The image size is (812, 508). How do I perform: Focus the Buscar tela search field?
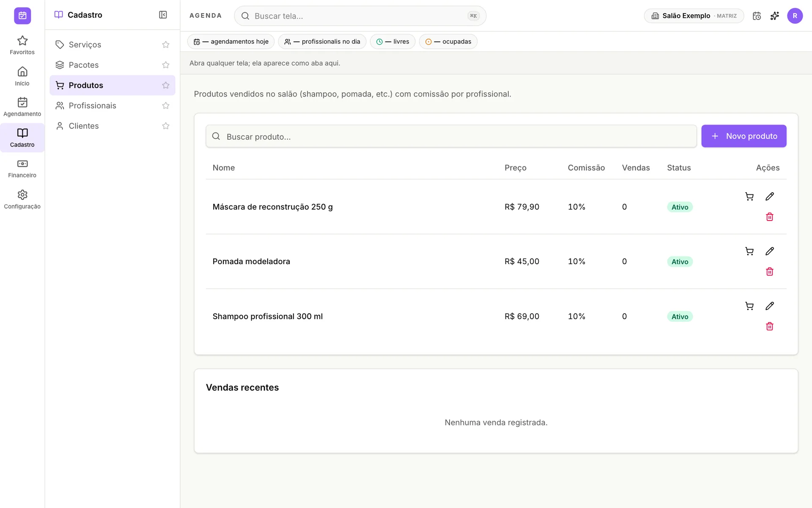pyautogui.click(x=360, y=16)
